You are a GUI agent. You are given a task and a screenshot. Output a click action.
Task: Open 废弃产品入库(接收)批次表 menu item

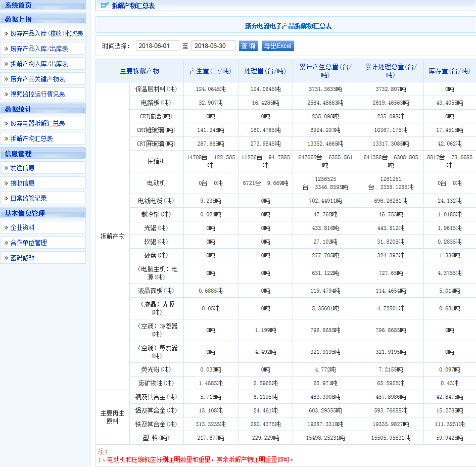[x=46, y=34]
